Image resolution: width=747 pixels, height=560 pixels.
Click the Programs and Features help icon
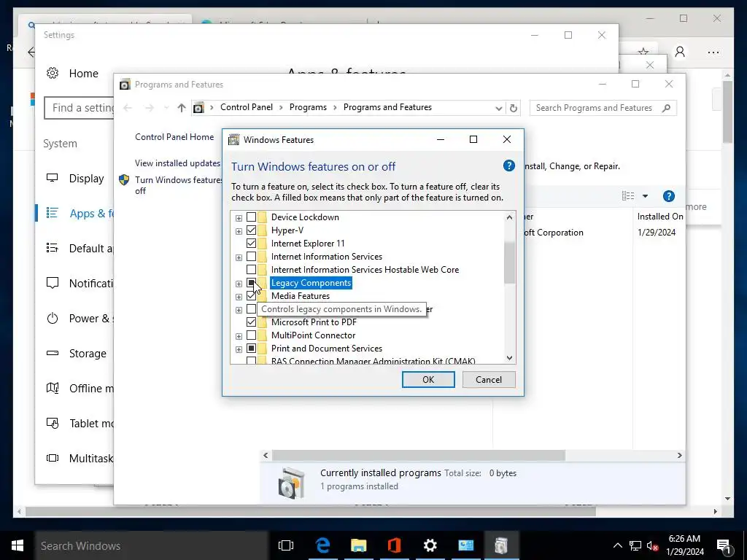(669, 196)
